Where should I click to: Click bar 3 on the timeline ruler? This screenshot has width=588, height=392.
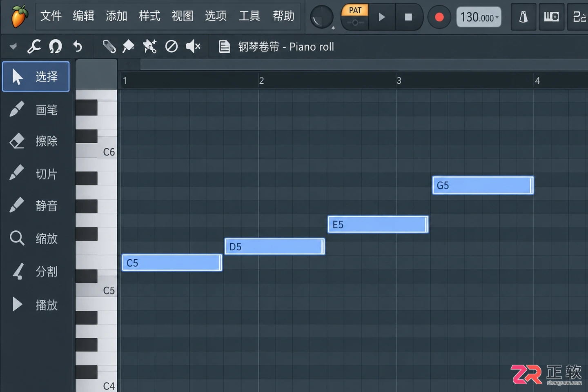[x=399, y=80]
